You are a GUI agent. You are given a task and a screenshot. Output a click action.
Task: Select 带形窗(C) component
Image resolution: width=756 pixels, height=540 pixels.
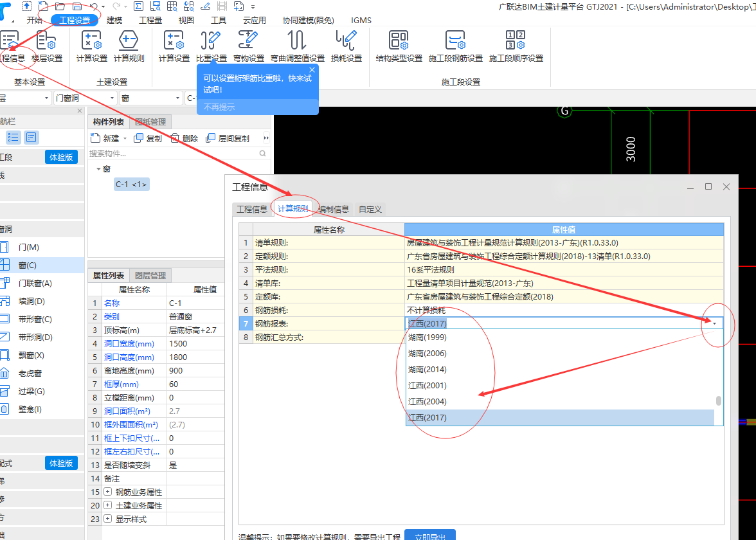(35, 319)
